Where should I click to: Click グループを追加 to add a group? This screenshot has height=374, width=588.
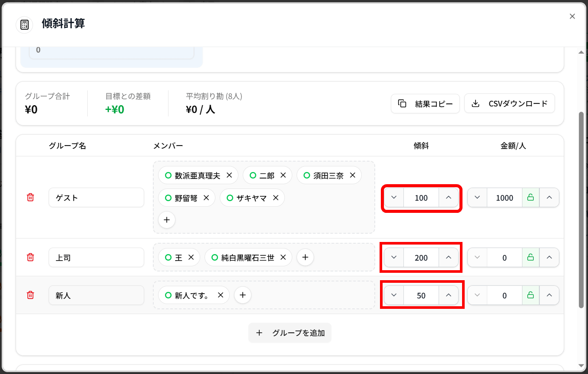pos(290,333)
